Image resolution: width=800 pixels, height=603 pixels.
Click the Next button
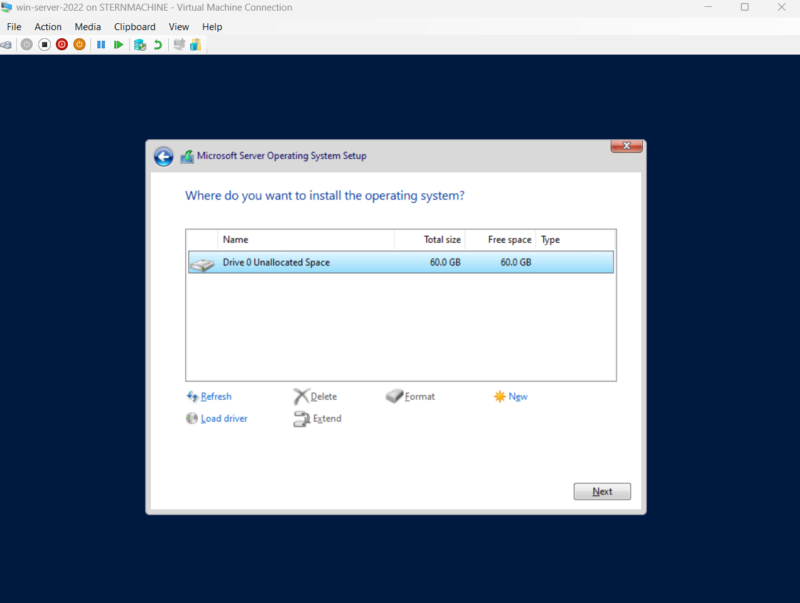602,491
